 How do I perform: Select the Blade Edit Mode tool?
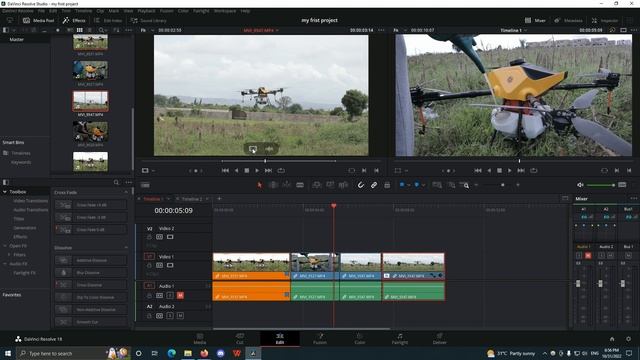pos(300,185)
